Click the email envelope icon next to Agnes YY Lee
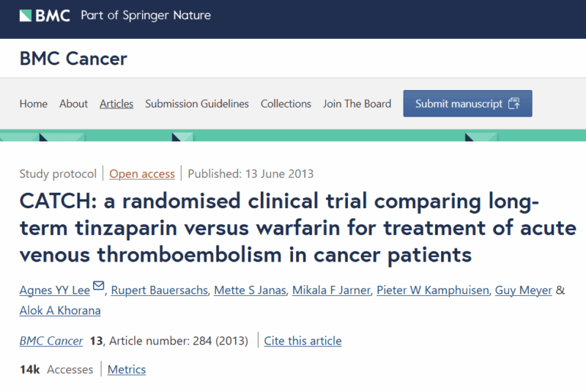Image resolution: width=586 pixels, height=392 pixels. click(x=98, y=286)
